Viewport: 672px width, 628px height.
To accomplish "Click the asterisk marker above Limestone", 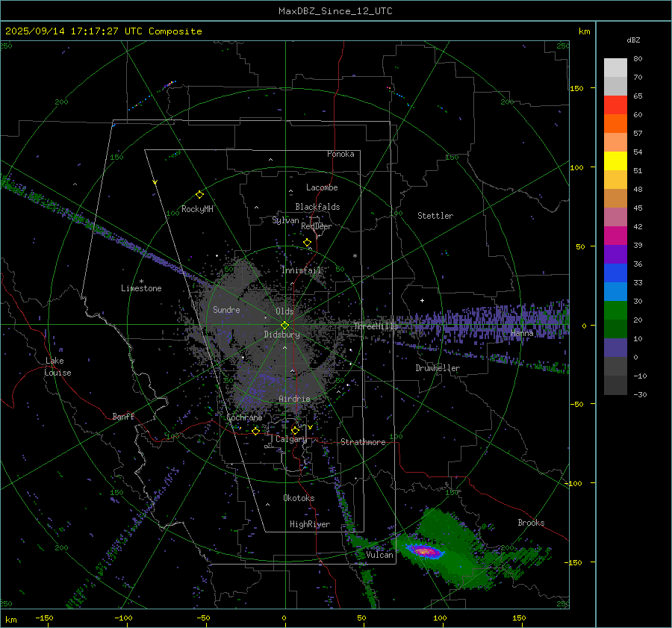I will point(141,282).
